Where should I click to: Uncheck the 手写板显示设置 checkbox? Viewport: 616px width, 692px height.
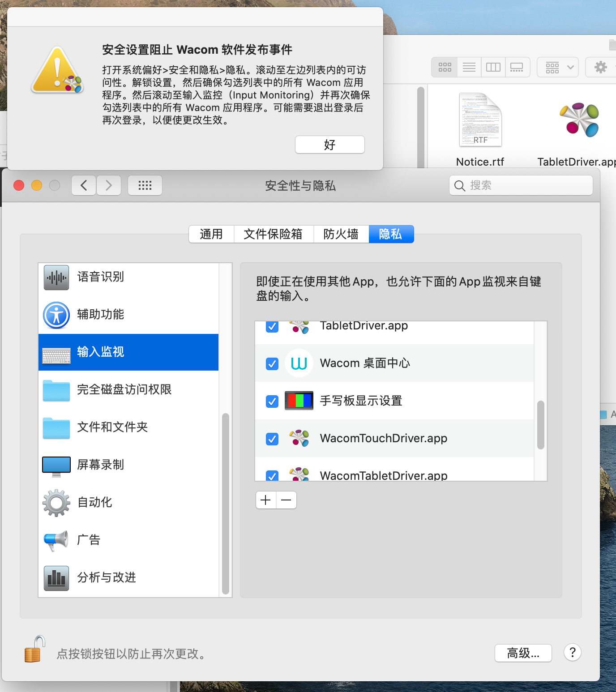click(272, 401)
